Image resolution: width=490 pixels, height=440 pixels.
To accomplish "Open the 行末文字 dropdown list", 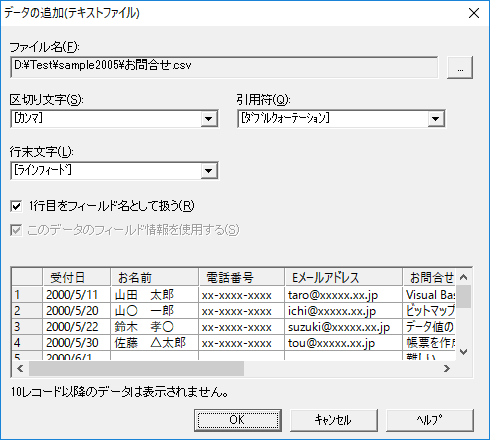I will [x=209, y=171].
